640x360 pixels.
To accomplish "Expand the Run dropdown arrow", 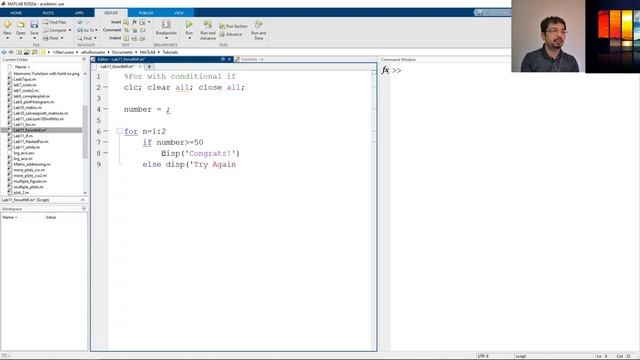I will pyautogui.click(x=189, y=38).
